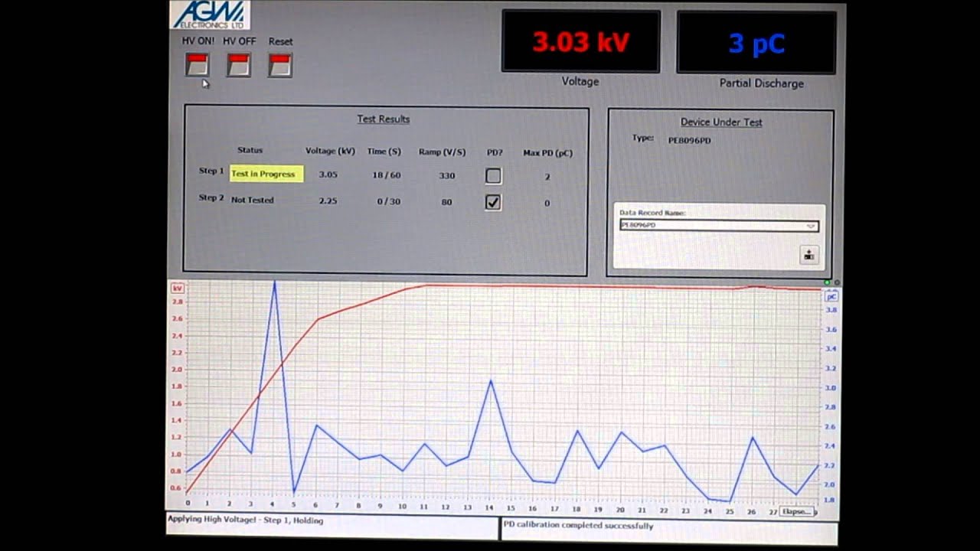Click the Step 2 row label

coord(211,197)
